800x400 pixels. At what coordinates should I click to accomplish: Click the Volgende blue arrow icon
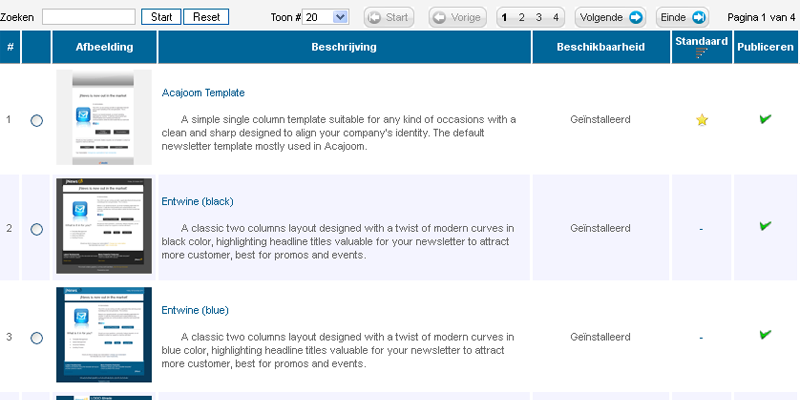636,17
